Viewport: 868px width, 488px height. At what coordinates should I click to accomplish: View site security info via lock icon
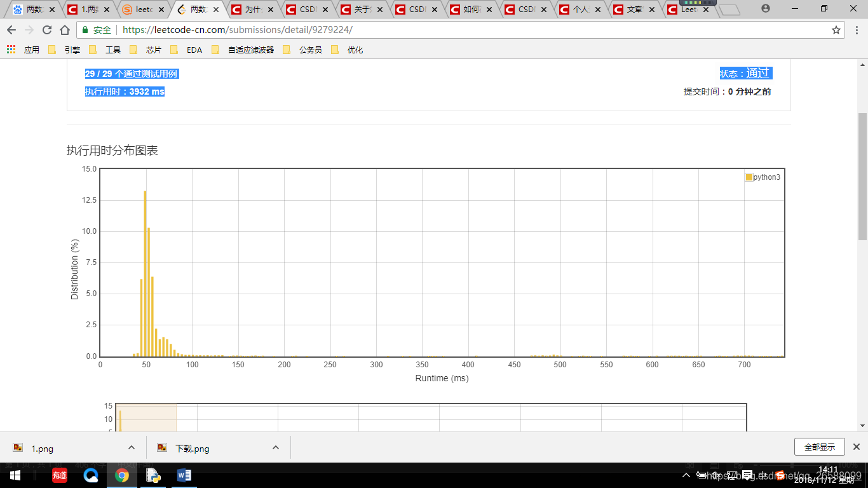[85, 30]
